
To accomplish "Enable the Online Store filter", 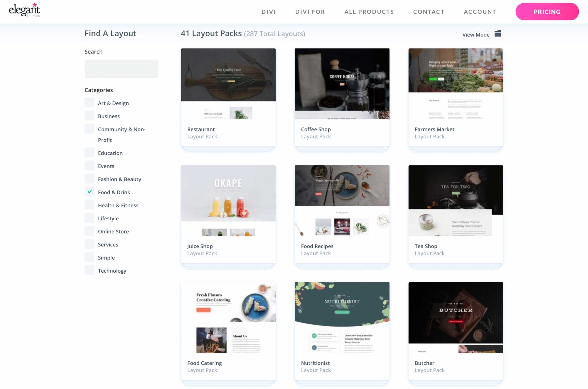I will tap(89, 231).
